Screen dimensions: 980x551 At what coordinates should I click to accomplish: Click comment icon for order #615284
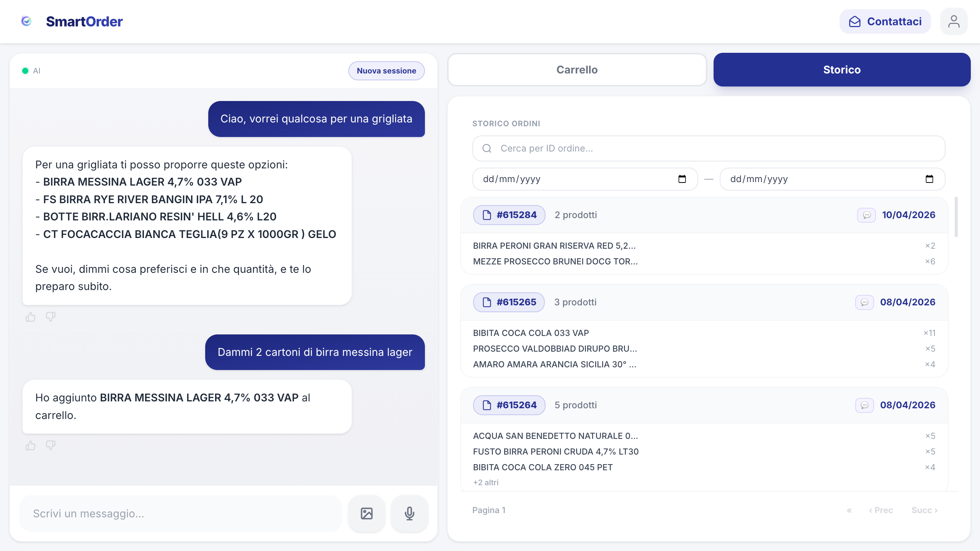click(x=867, y=215)
